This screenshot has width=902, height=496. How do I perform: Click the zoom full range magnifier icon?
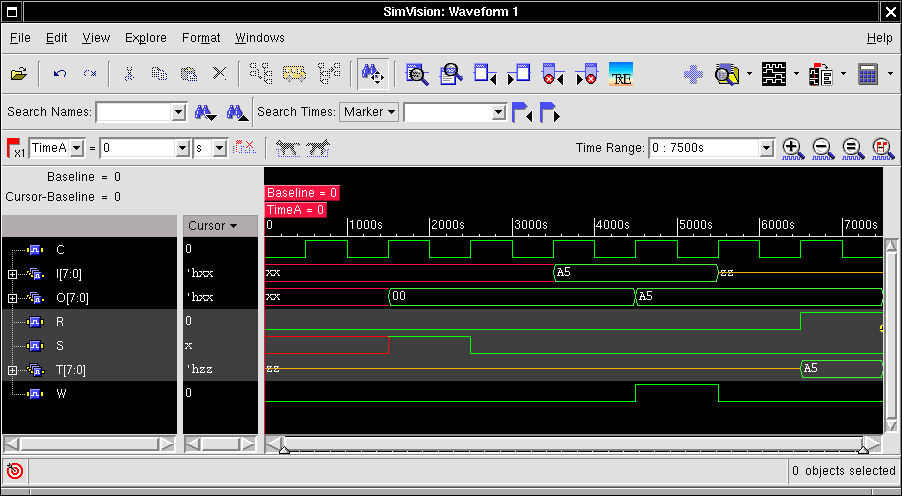click(853, 148)
